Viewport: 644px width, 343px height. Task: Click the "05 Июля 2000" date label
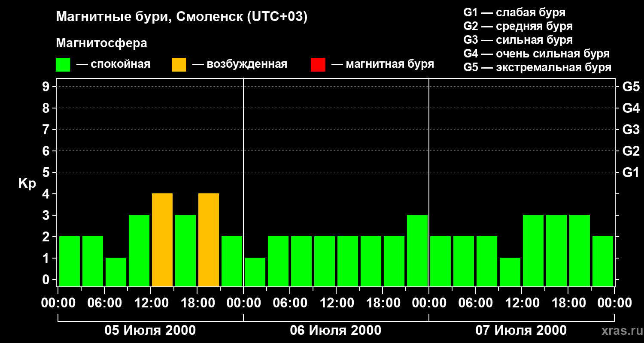tap(150, 331)
